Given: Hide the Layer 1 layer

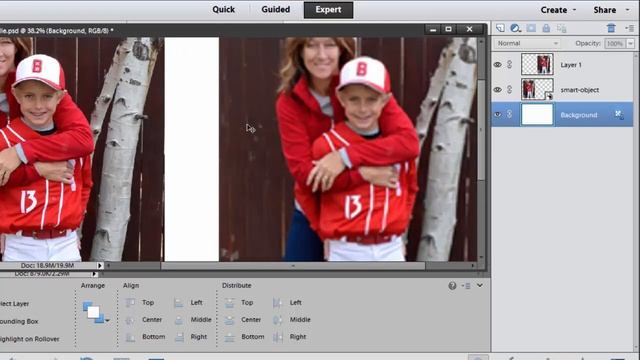Looking at the screenshot, I should (x=498, y=64).
